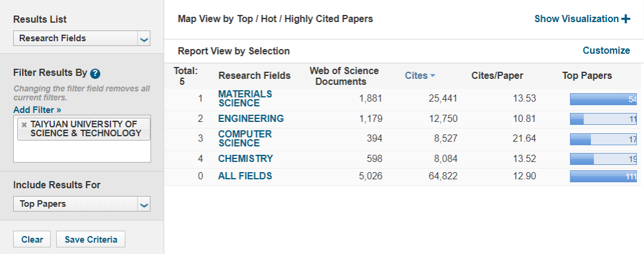Open the Materials Science field link
The width and height of the screenshot is (644, 254).
point(245,99)
